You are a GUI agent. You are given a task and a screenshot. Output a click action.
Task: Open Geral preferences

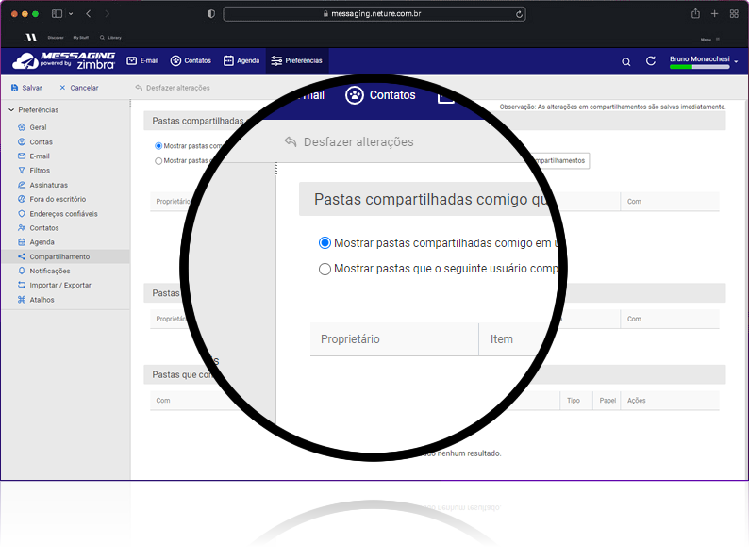[38, 127]
